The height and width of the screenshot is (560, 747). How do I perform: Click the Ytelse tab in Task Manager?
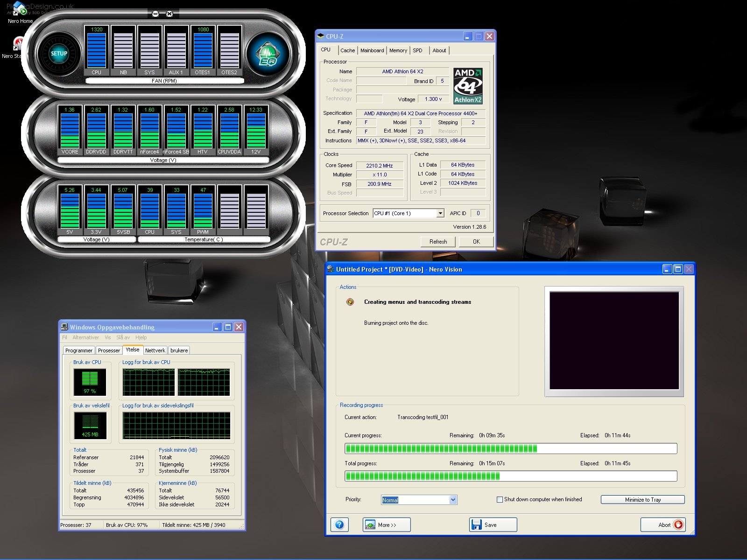[132, 350]
